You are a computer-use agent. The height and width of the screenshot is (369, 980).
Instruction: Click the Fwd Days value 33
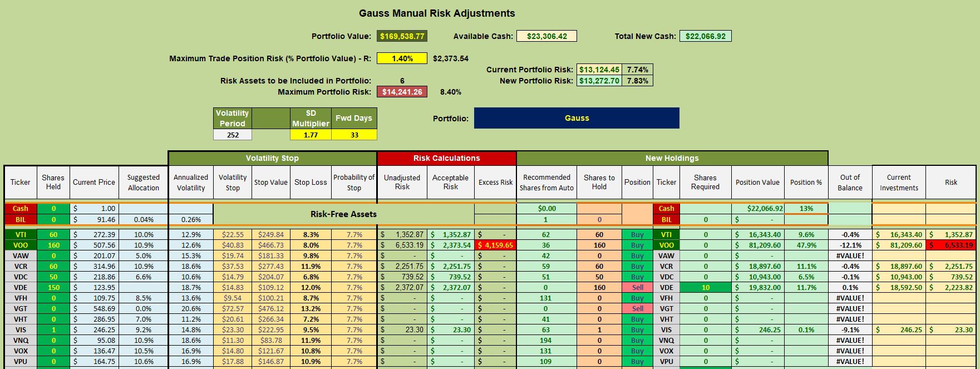click(354, 135)
